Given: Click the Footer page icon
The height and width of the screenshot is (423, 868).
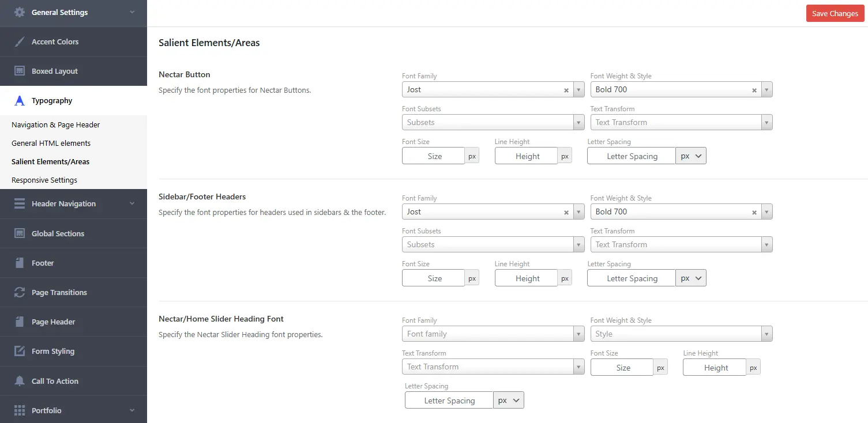Looking at the screenshot, I should click(20, 263).
